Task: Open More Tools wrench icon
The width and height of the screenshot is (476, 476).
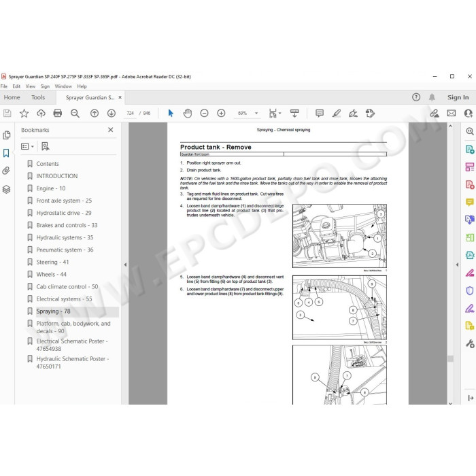Action: click(470, 344)
